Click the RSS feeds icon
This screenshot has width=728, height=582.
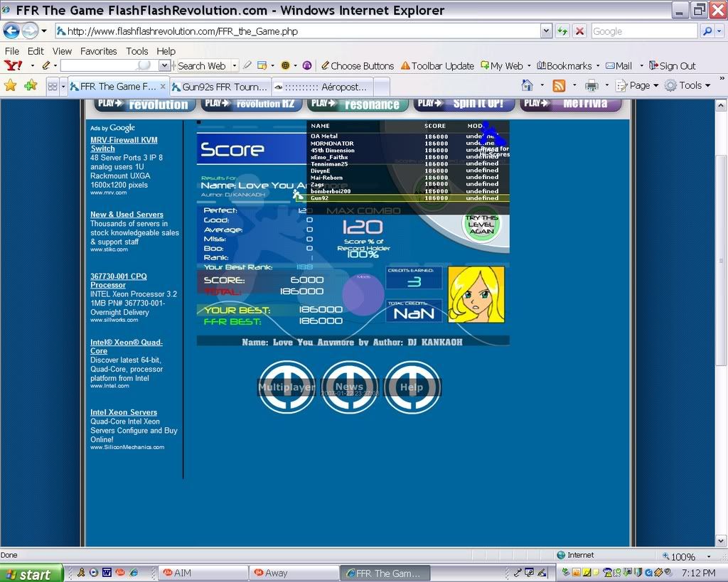click(x=559, y=85)
